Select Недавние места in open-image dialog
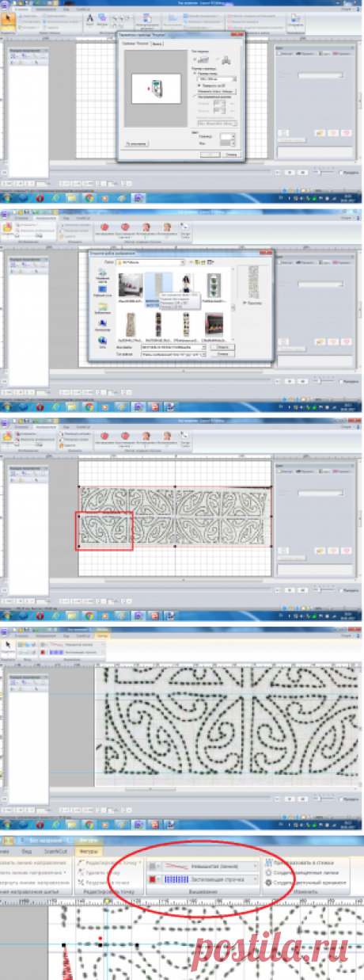The height and width of the screenshot is (980, 364). 101,277
